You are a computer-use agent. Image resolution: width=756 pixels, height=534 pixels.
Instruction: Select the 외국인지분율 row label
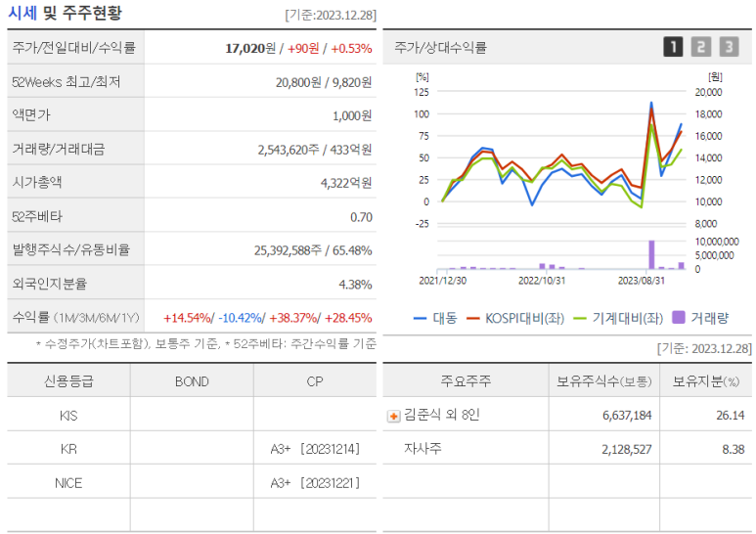(50, 284)
